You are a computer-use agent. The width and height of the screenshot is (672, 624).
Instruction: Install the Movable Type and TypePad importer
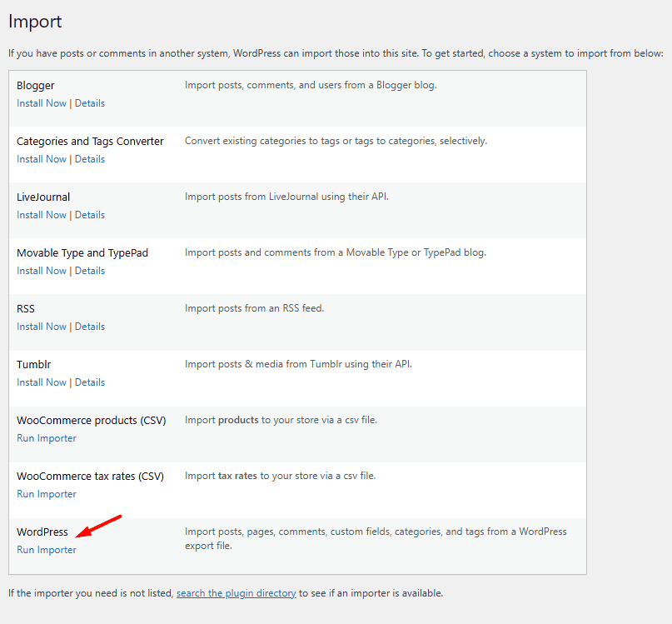pyautogui.click(x=42, y=270)
